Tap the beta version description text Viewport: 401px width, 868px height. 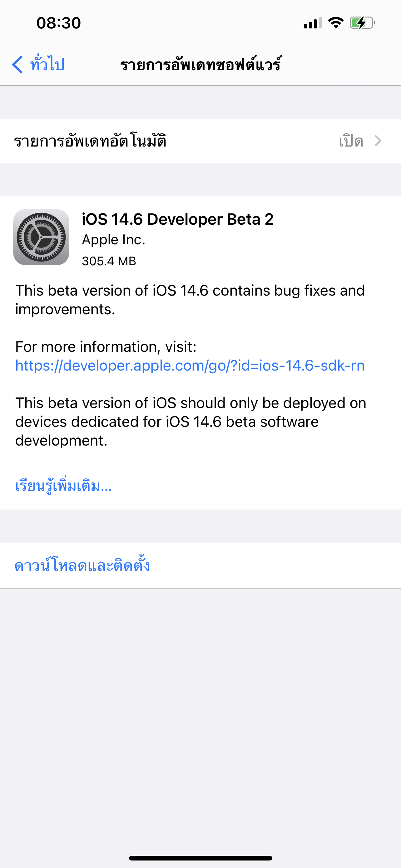pos(190,300)
